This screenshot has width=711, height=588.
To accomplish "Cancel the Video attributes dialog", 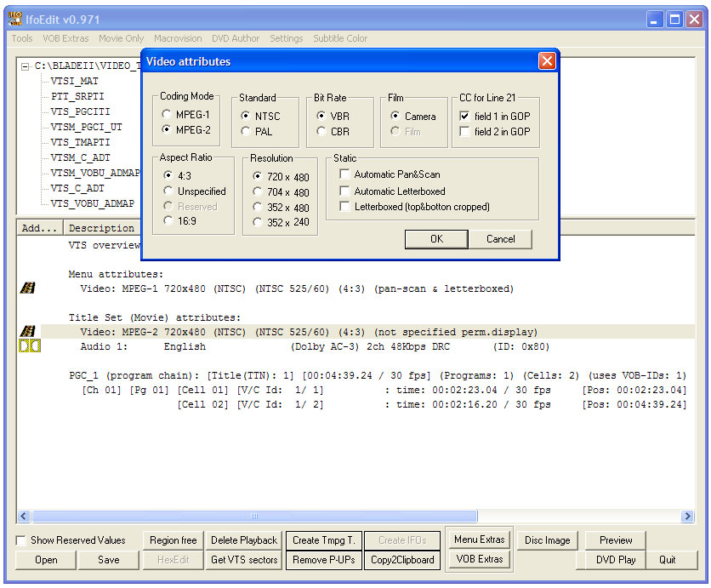I will tap(501, 239).
